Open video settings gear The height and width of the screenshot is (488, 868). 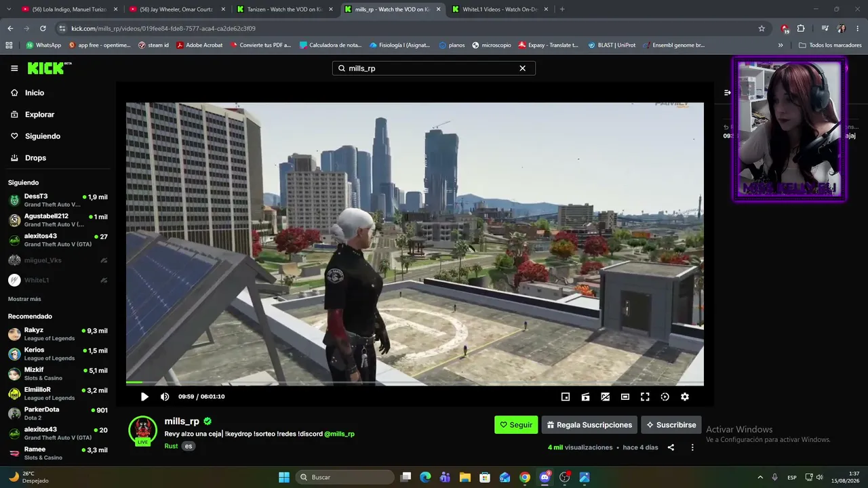click(x=685, y=396)
